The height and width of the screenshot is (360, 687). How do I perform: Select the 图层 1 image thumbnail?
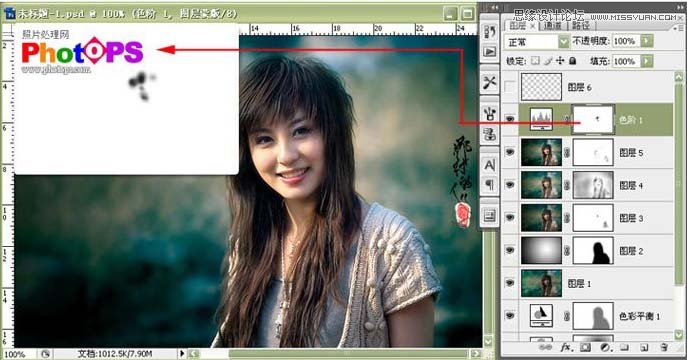point(541,283)
